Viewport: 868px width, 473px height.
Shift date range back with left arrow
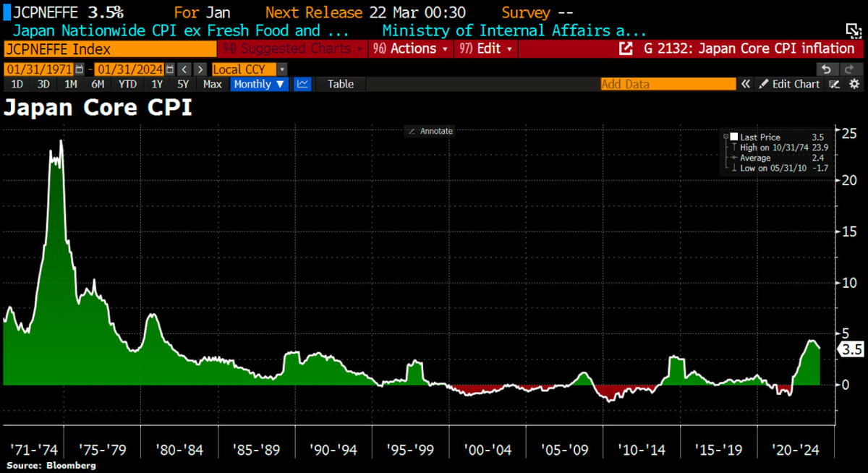[x=184, y=69]
